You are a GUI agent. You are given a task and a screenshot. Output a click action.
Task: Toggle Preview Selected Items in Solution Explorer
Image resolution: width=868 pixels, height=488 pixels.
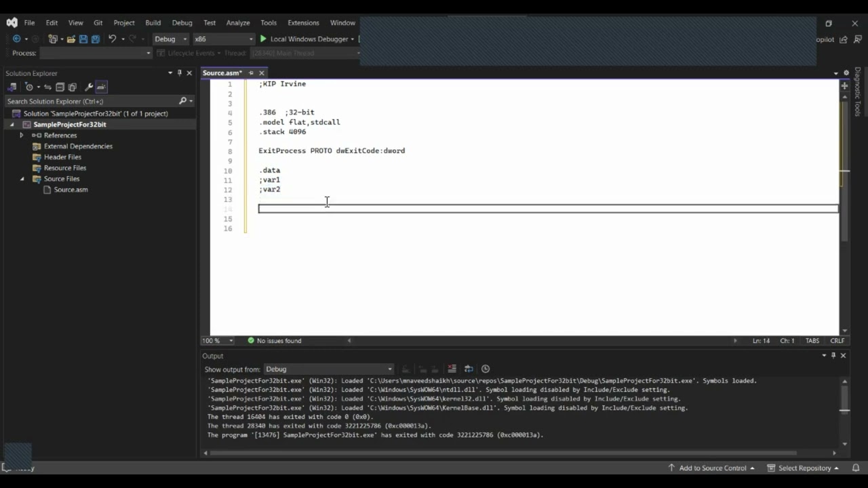click(101, 87)
